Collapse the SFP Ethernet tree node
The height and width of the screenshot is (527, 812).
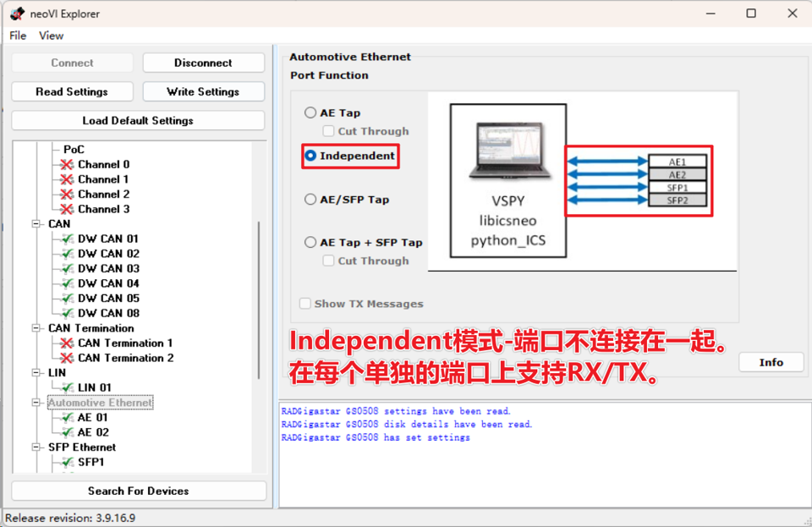pos(36,447)
